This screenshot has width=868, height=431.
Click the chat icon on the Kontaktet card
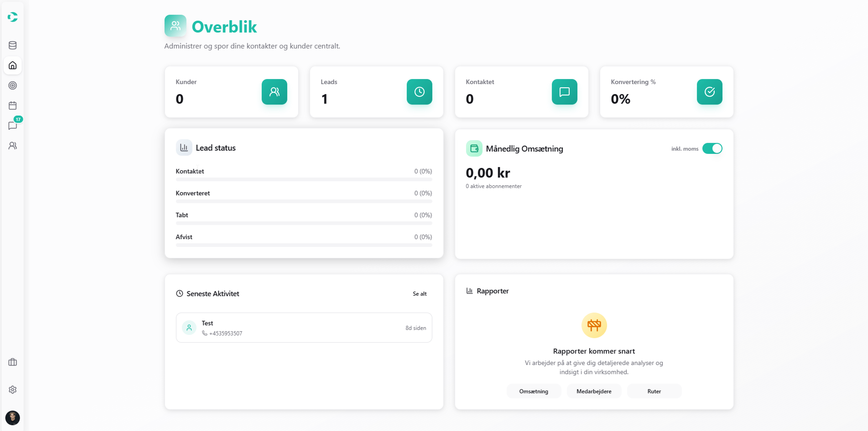coord(564,92)
